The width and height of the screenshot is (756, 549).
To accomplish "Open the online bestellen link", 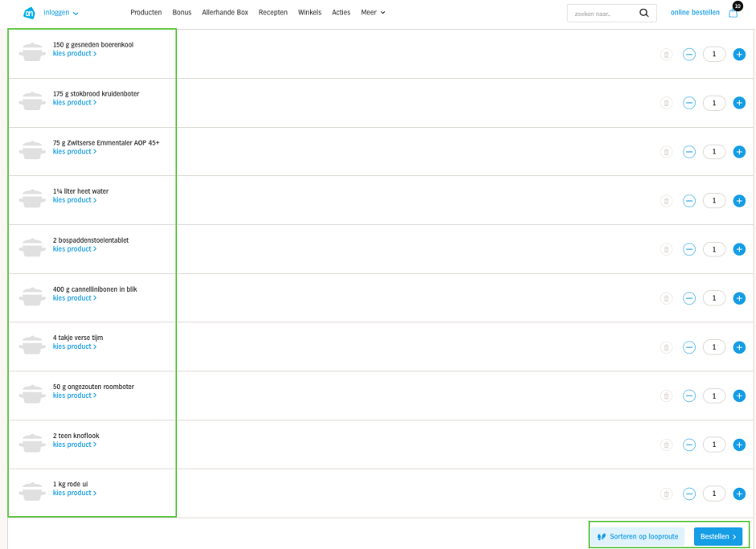I will [695, 13].
